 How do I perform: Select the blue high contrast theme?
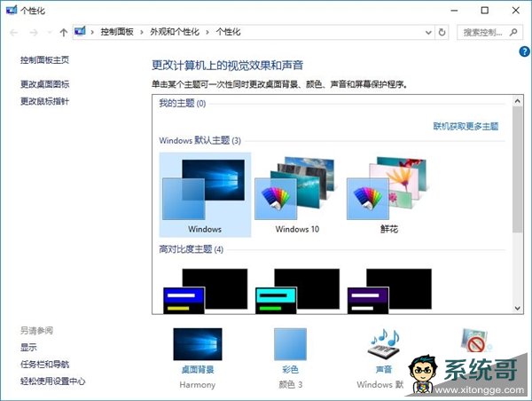click(x=205, y=291)
